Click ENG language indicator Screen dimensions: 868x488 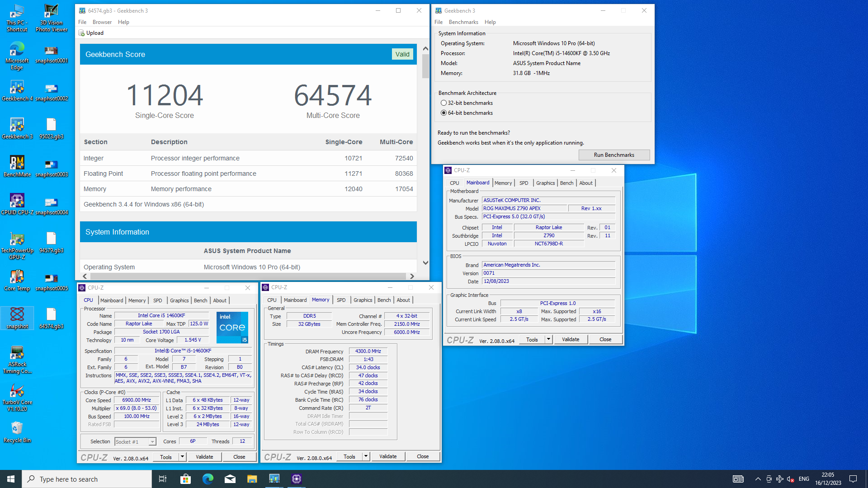[804, 479]
